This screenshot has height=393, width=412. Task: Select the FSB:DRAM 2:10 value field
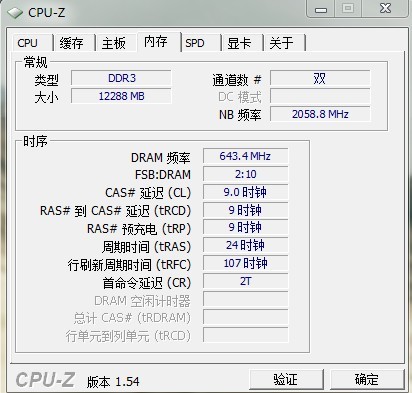[x=245, y=174]
